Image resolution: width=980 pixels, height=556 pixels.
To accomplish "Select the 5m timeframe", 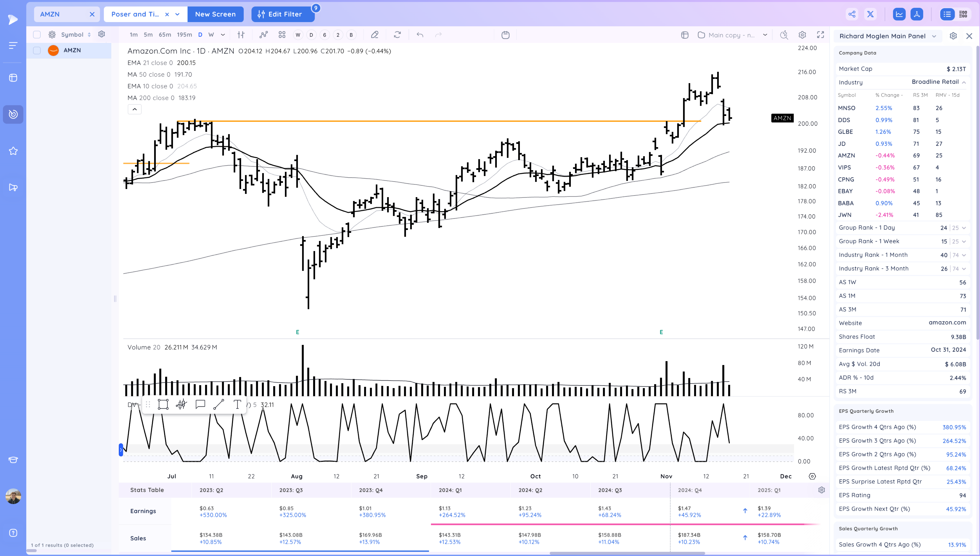I will [148, 35].
